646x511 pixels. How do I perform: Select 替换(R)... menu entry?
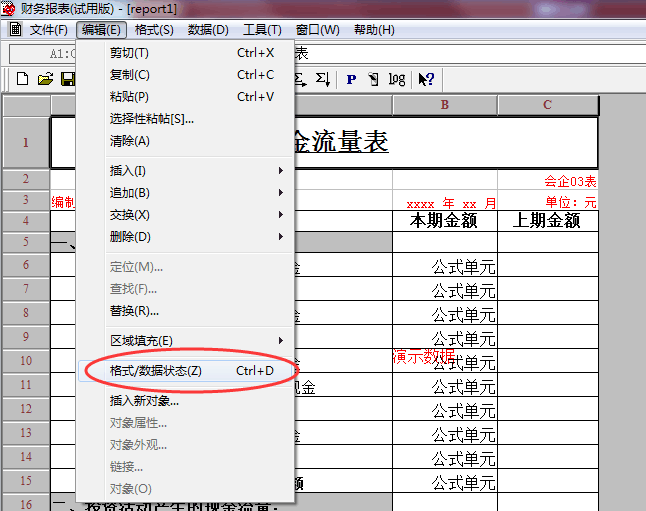click(185, 310)
